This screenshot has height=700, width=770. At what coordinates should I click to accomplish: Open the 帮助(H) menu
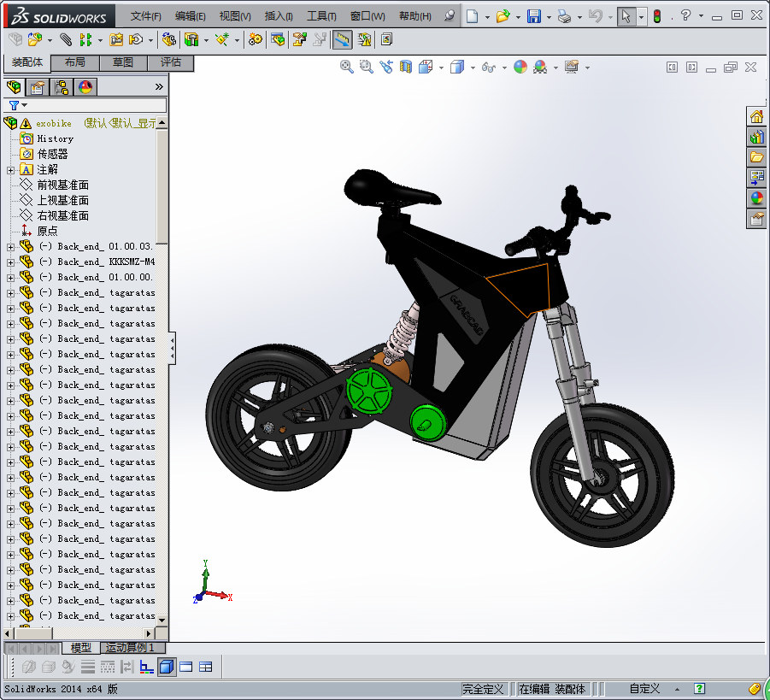pyautogui.click(x=415, y=16)
